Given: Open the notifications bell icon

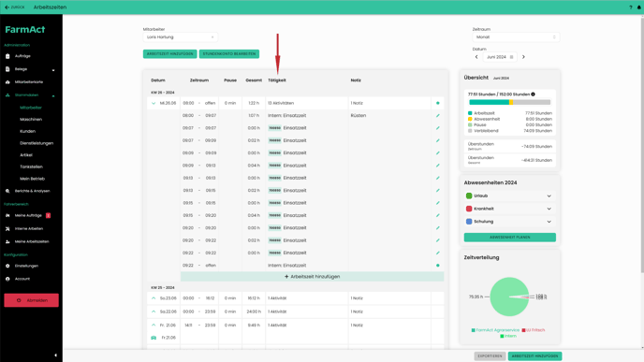Looking at the screenshot, I should pyautogui.click(x=638, y=7).
